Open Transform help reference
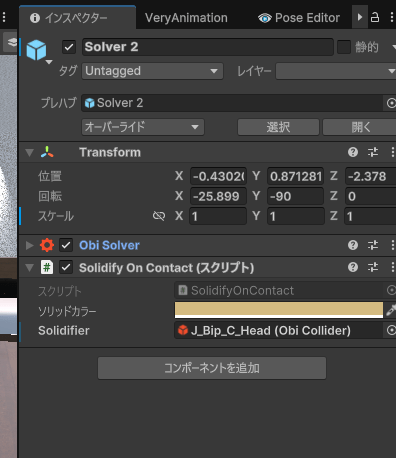The image size is (396, 458). (353, 152)
